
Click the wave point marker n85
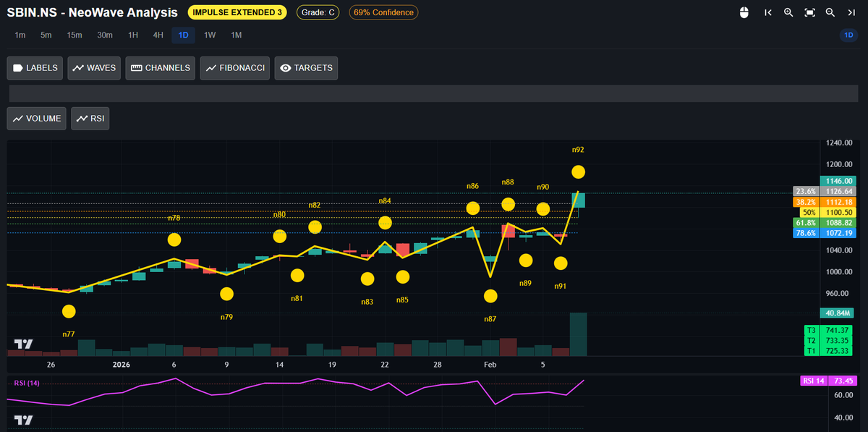(x=403, y=277)
